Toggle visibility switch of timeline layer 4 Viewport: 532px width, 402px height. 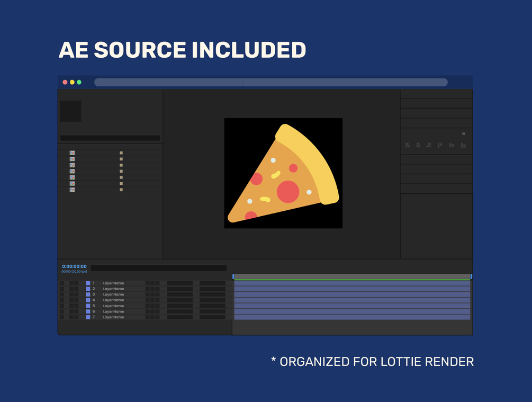pos(62,300)
